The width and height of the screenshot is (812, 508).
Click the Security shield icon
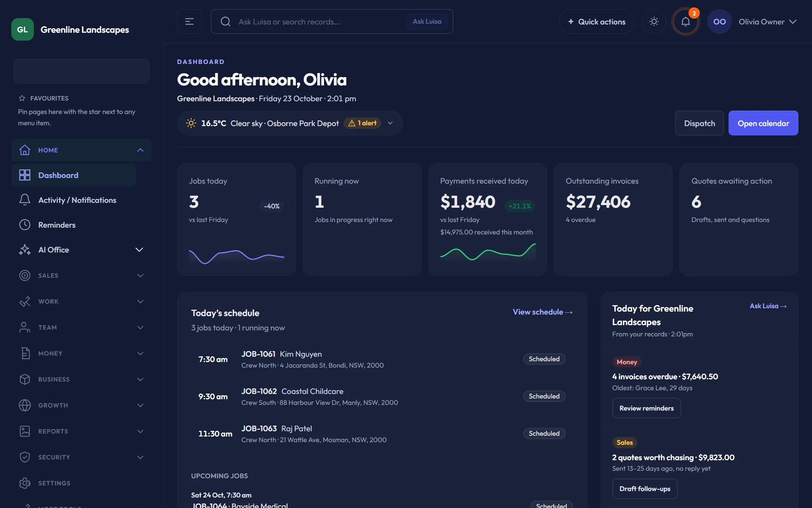[x=25, y=457]
